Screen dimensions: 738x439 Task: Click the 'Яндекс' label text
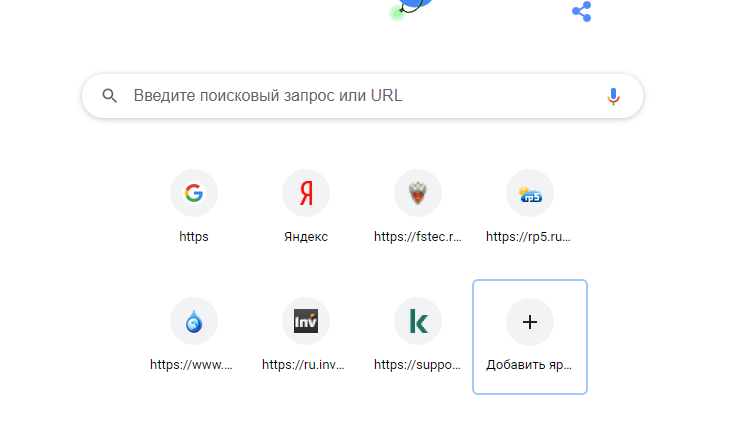click(306, 237)
